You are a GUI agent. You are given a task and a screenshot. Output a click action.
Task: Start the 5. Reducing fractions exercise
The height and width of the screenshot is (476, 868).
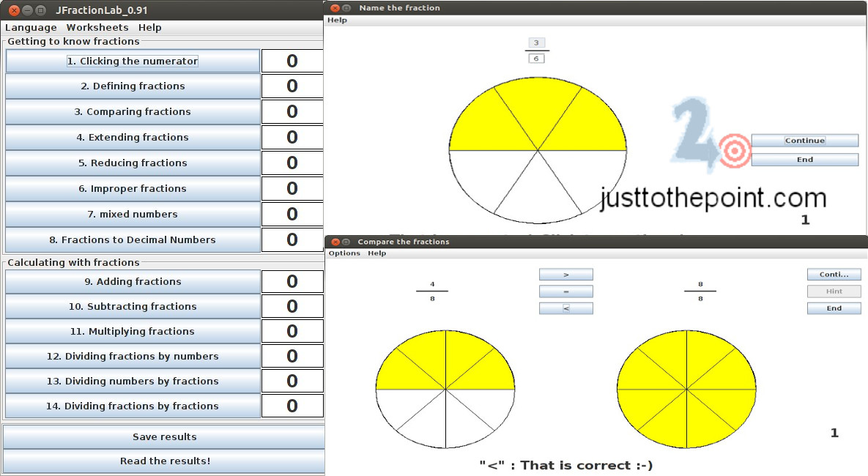point(133,163)
